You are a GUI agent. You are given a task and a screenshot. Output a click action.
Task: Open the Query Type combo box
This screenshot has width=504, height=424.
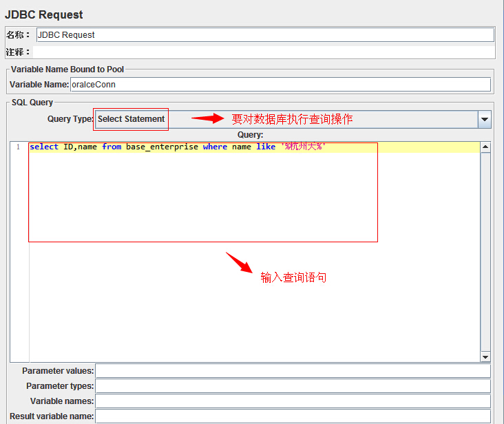(286, 119)
